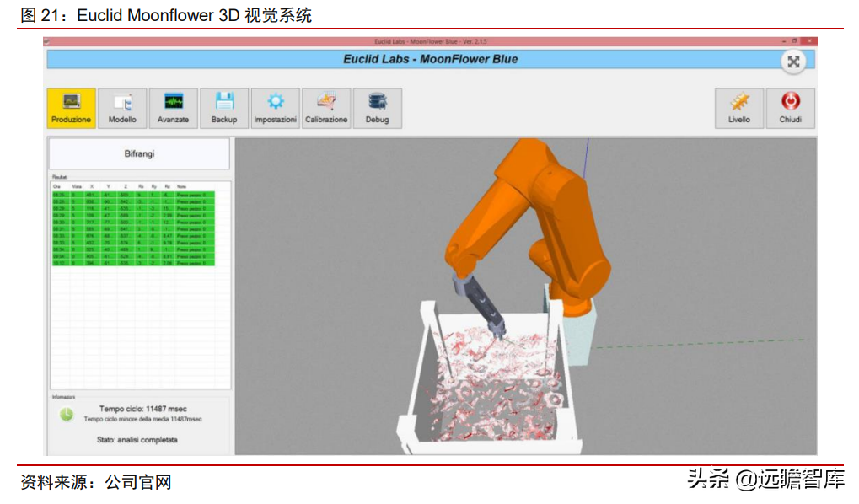
Task: Click the 'Euclid Labs - MoonFlower Blue' banner
Action: (431, 59)
